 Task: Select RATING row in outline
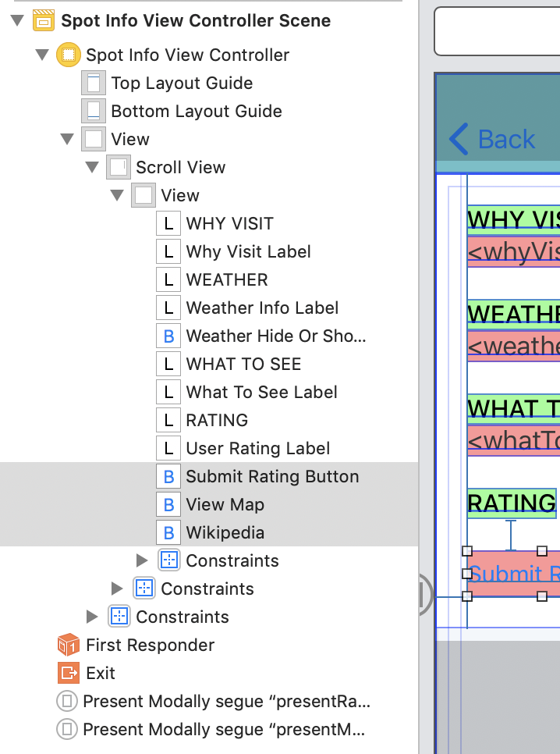(x=217, y=420)
